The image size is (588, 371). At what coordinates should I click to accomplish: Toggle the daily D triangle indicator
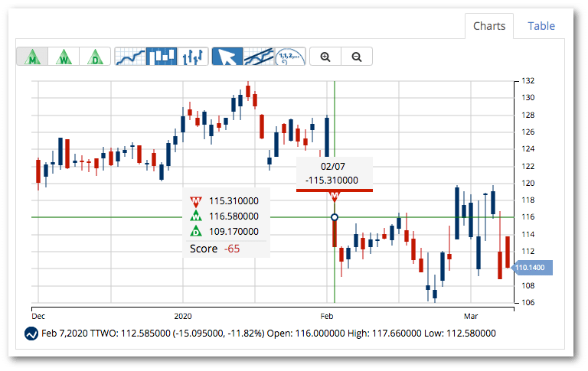click(95, 57)
